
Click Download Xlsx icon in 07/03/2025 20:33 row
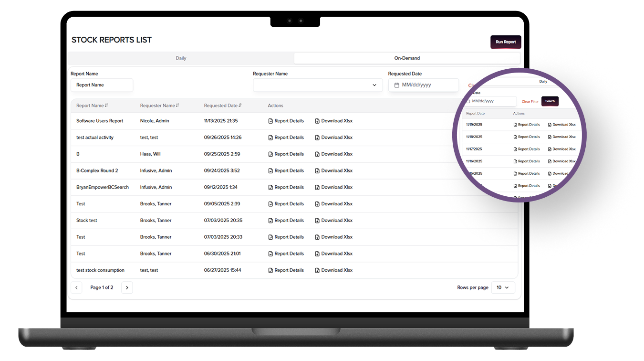tap(317, 237)
